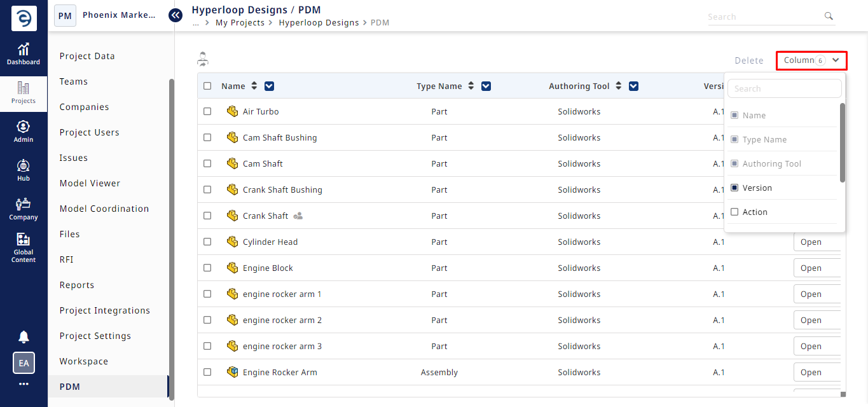Open the Type Name filter dropdown
This screenshot has height=407, width=868.
pyautogui.click(x=486, y=86)
